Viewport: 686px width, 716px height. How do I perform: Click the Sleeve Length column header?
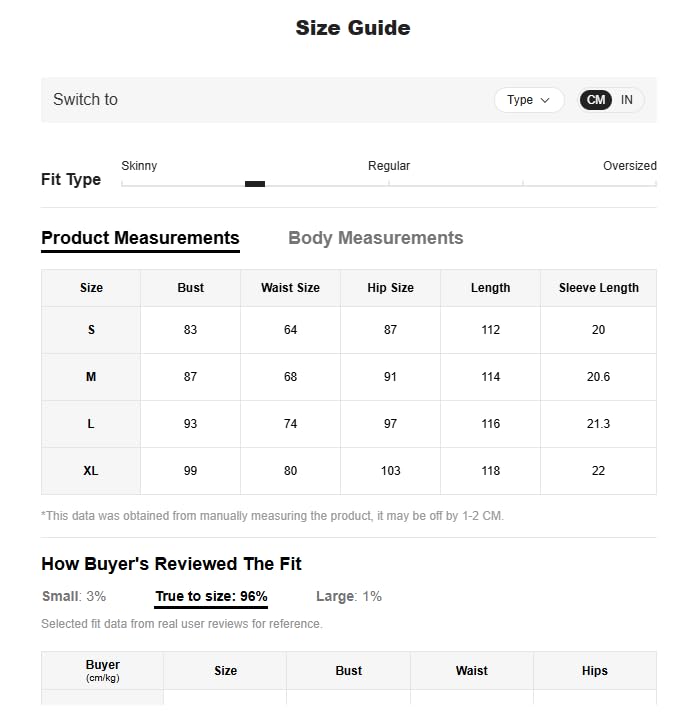598,288
